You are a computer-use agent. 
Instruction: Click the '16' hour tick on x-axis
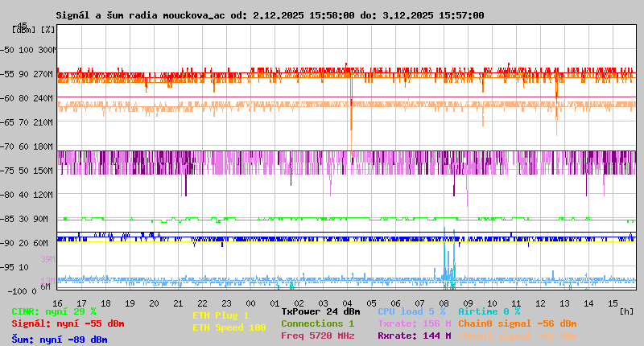click(57, 303)
